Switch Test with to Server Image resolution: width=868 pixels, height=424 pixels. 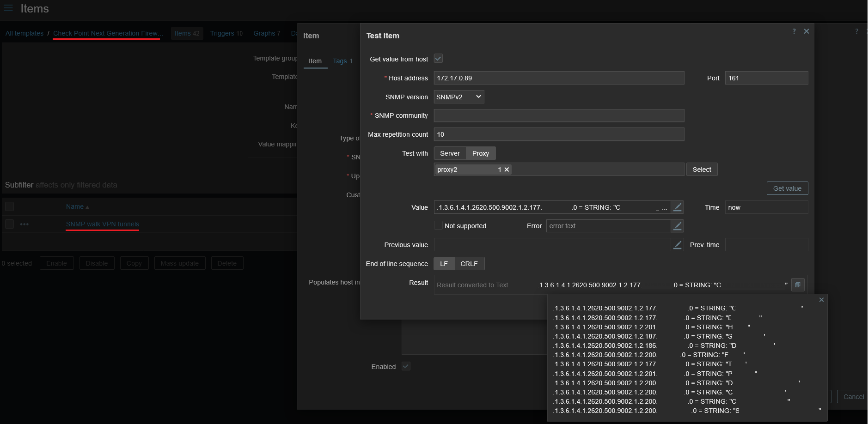coord(449,153)
